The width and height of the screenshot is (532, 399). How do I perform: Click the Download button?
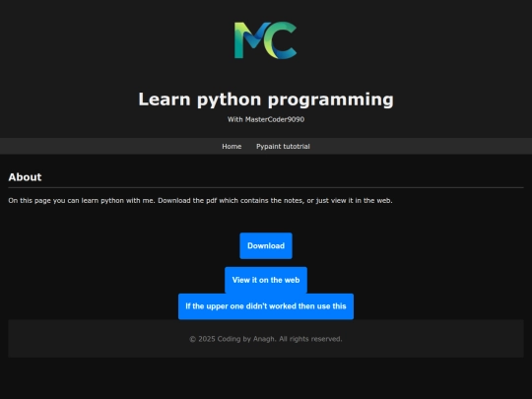tap(266, 245)
